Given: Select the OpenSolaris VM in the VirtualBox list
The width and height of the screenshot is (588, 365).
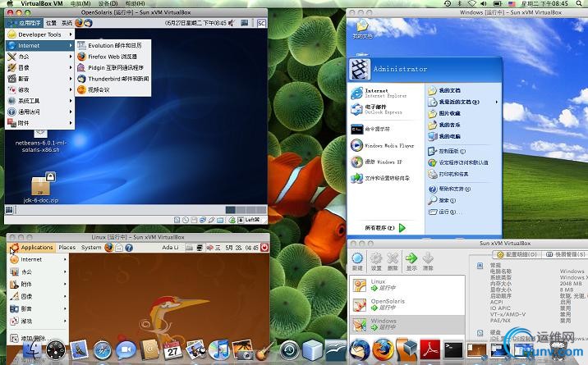Looking at the screenshot, I should (407, 305).
